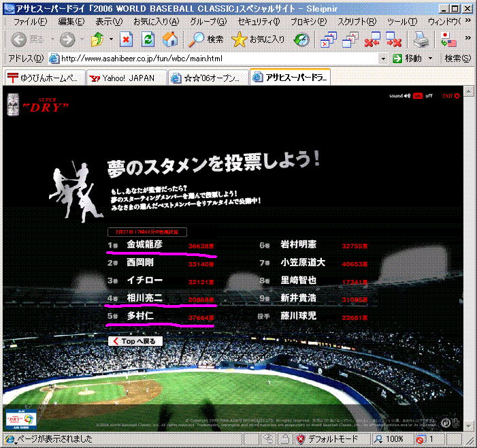Open the グループ(G) menu

pyautogui.click(x=208, y=22)
